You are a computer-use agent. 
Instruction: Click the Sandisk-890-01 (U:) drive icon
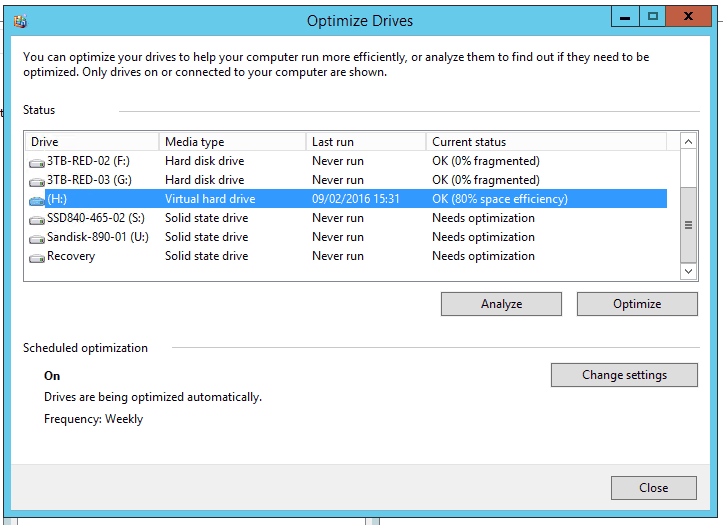[x=37, y=238]
